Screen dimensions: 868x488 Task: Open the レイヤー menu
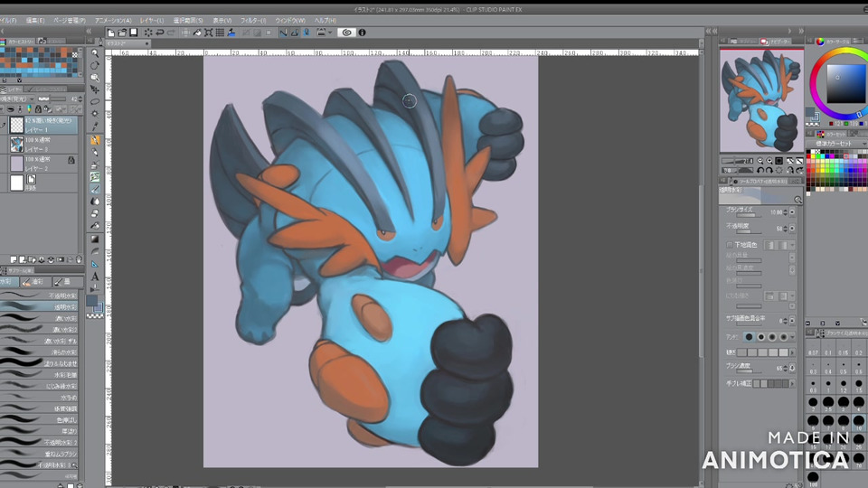pyautogui.click(x=150, y=19)
